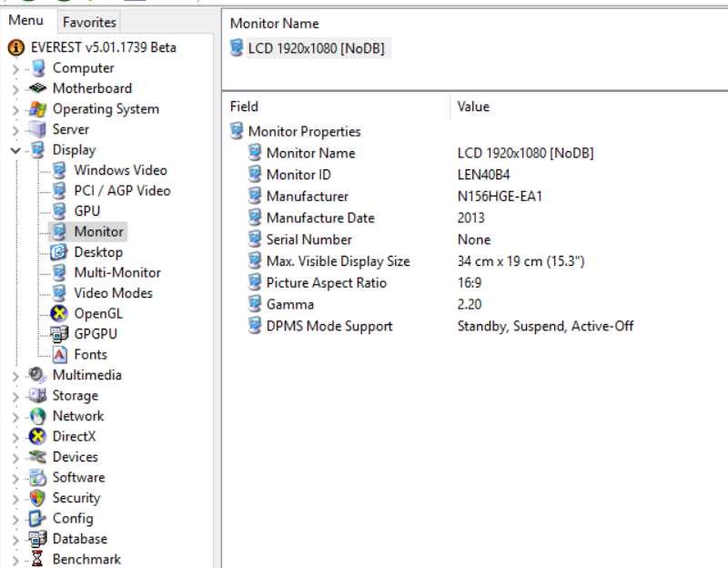The width and height of the screenshot is (728, 568).
Task: Click the Desktop tree item icon
Action: (x=59, y=252)
